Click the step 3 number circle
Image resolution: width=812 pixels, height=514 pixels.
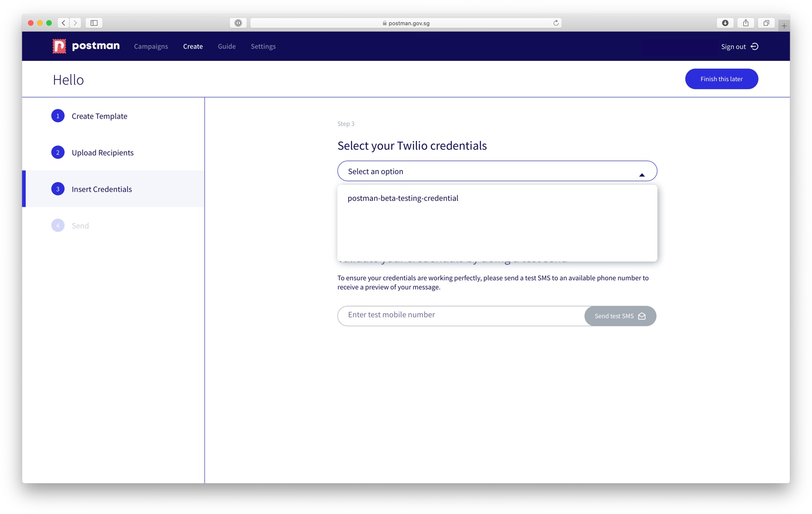pyautogui.click(x=58, y=189)
